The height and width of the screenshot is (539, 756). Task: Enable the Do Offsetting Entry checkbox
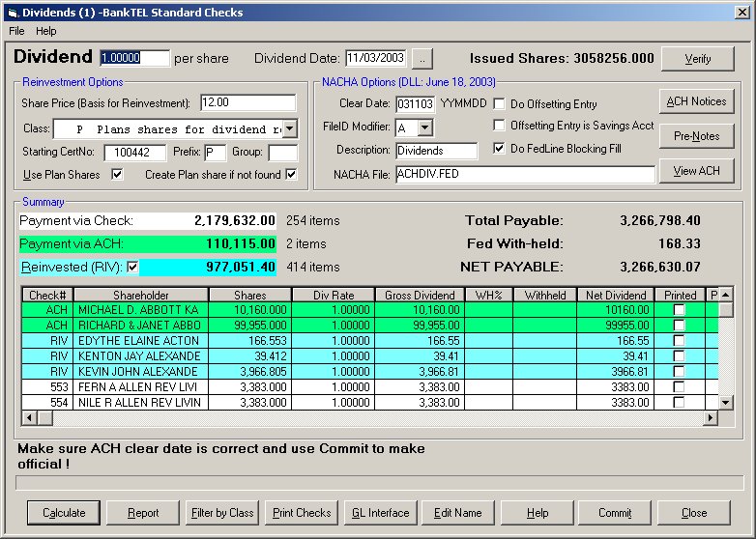(x=500, y=103)
